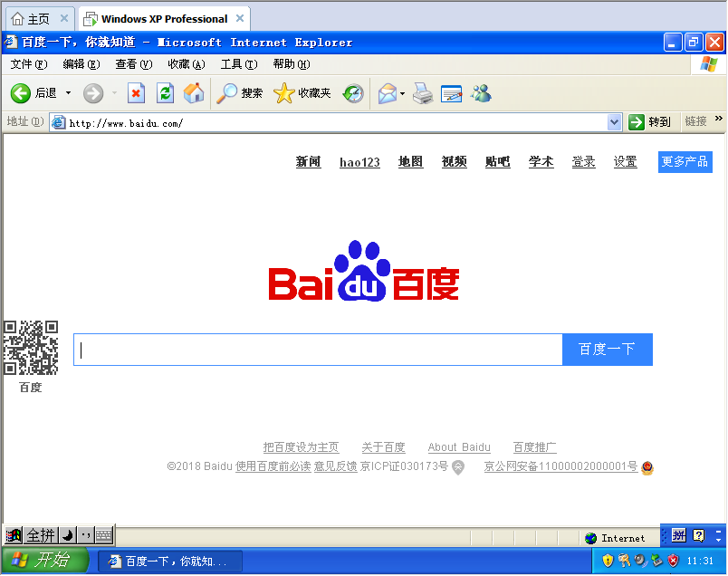
Task: Click the yellow security shield tray icon
Action: coord(608,561)
